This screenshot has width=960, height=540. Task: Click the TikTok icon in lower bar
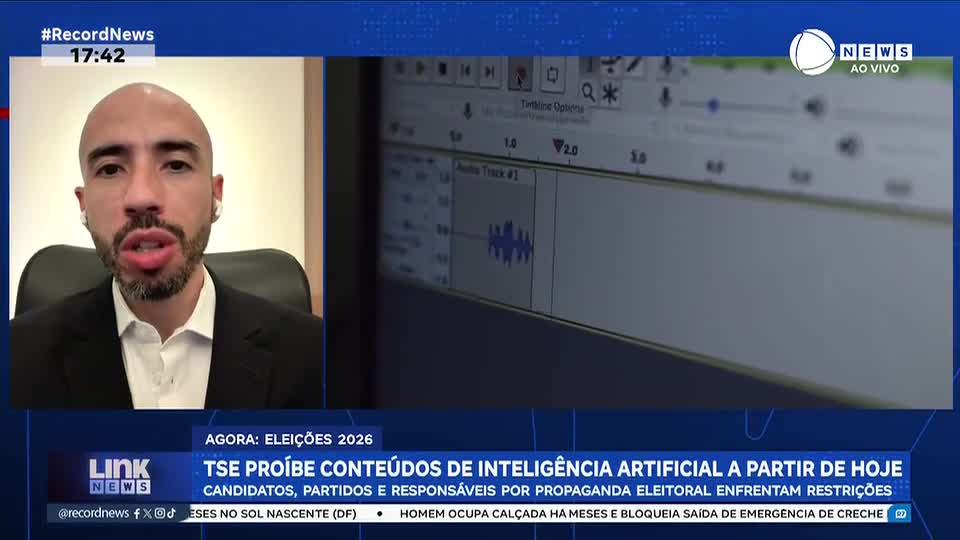171,513
